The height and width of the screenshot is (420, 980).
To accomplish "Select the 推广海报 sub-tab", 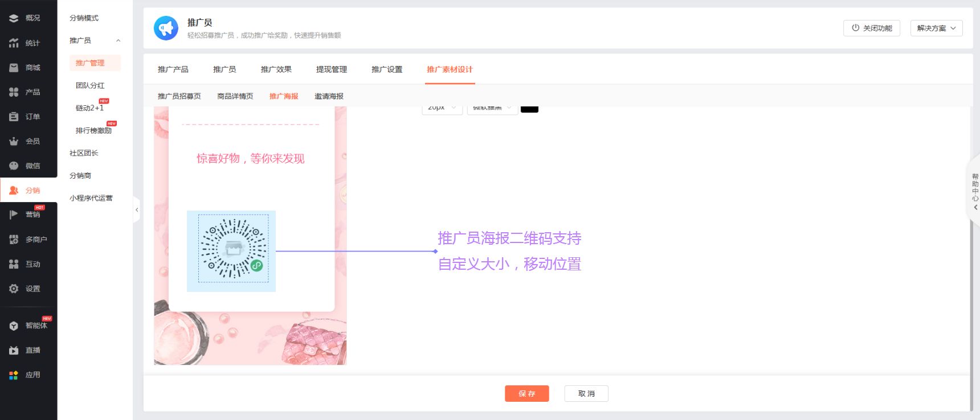I will pyautogui.click(x=284, y=96).
